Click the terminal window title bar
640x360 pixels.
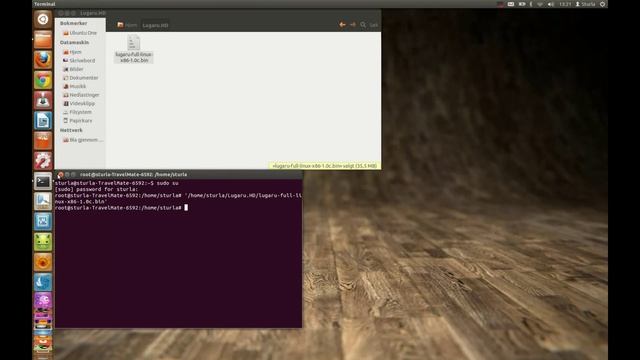tap(179, 175)
